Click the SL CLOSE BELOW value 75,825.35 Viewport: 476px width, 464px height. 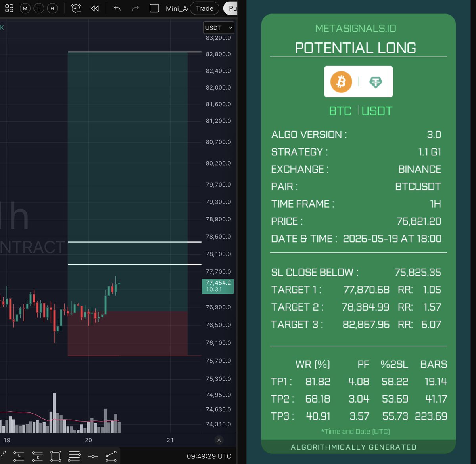[418, 273]
